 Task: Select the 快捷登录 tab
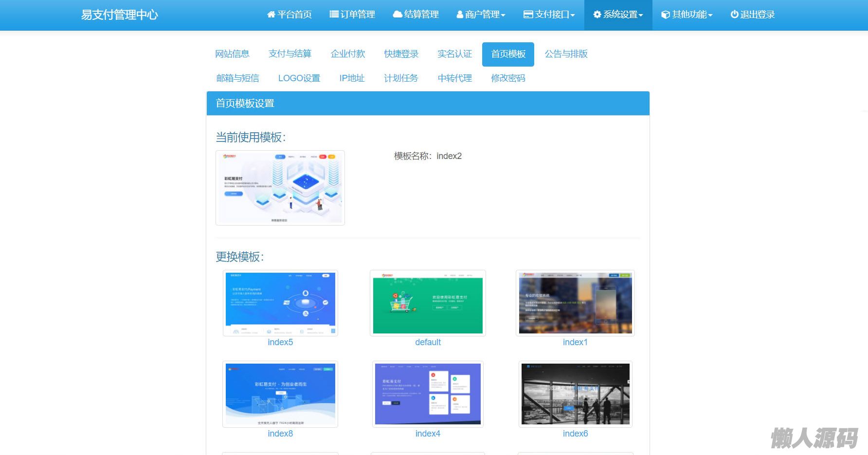coord(401,54)
